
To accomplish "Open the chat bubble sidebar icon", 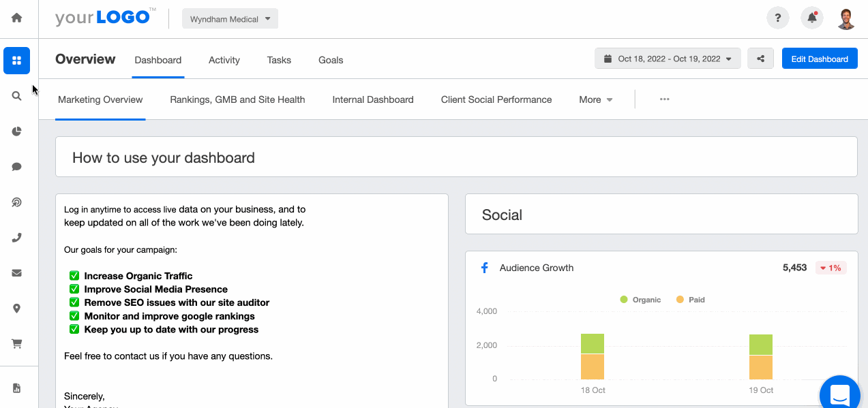I will (x=16, y=167).
